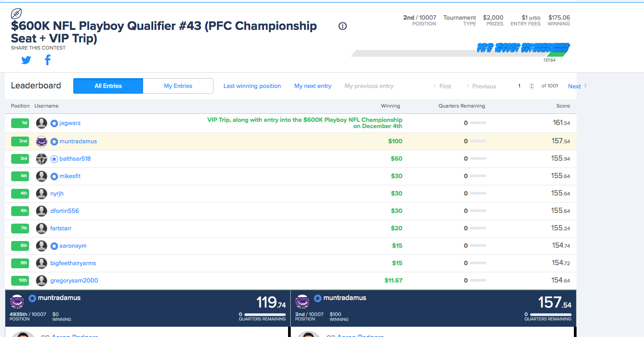The width and height of the screenshot is (644, 337).
Task: Open nyrjh profile link
Action: click(57, 194)
